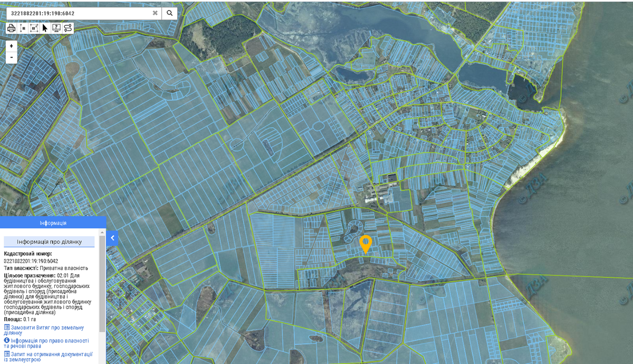The image size is (633, 364).
Task: Click the route planner icon
Action: [x=68, y=28]
